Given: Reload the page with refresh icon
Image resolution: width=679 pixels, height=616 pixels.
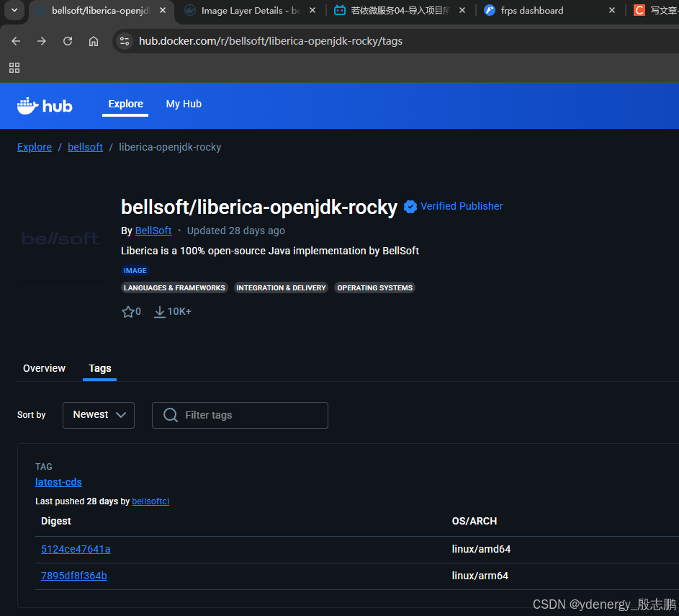Looking at the screenshot, I should (x=68, y=41).
